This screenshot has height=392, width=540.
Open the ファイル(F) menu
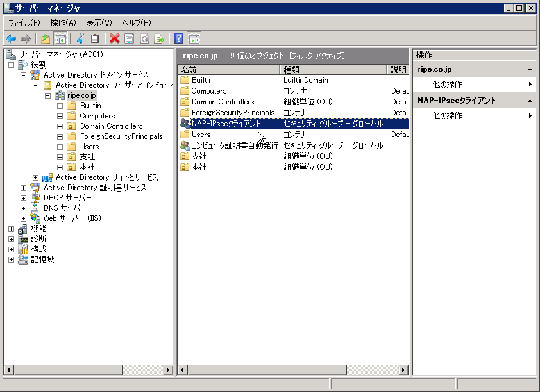click(x=24, y=23)
